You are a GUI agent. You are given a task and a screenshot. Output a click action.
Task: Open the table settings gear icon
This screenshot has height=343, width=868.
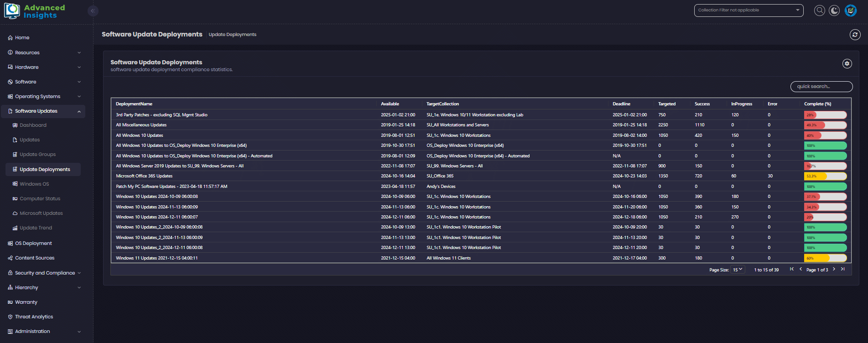847,64
